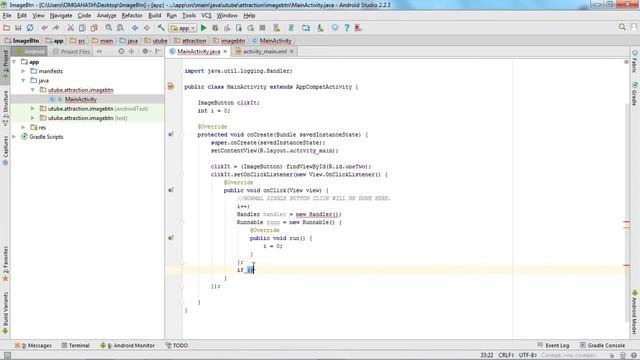Switch to the Project Files view tab
640x360 pixels.
pyautogui.click(x=71, y=51)
